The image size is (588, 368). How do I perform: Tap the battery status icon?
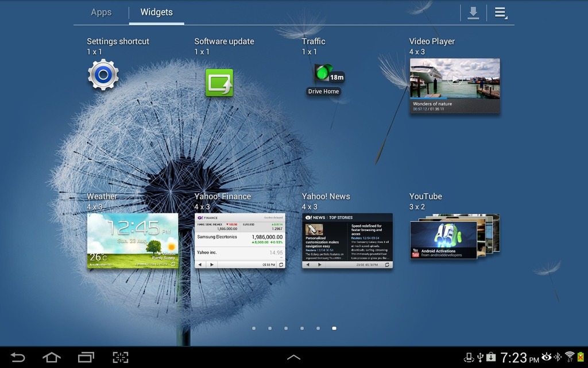581,356
